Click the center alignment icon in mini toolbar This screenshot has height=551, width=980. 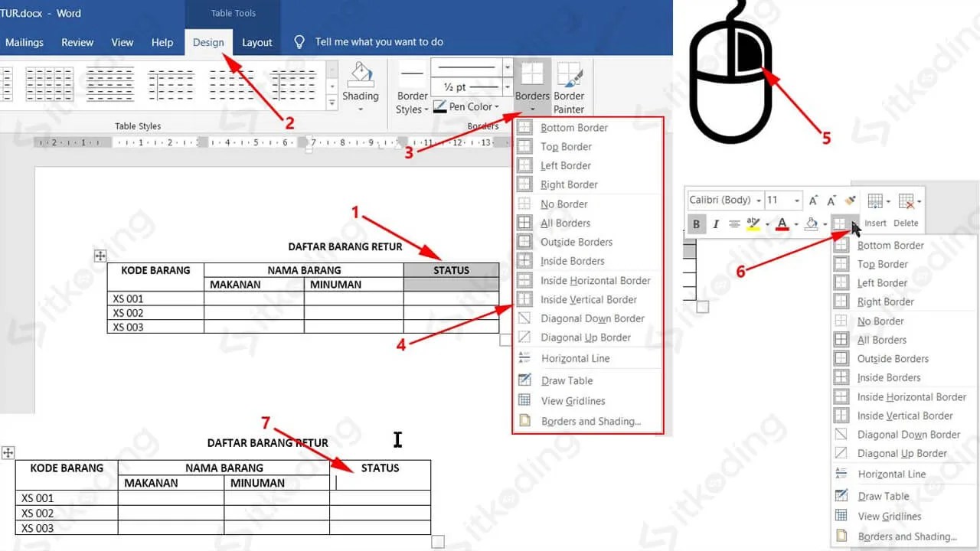pos(734,224)
